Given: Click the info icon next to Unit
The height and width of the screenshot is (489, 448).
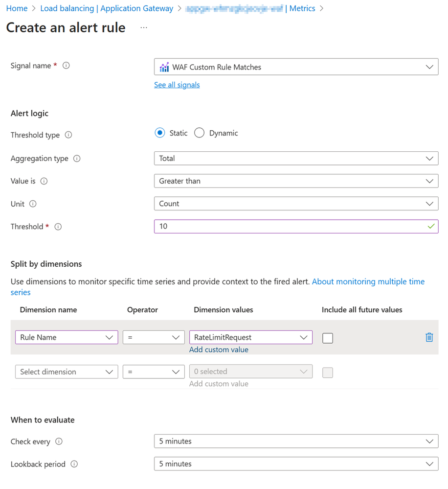Looking at the screenshot, I should pyautogui.click(x=33, y=204).
